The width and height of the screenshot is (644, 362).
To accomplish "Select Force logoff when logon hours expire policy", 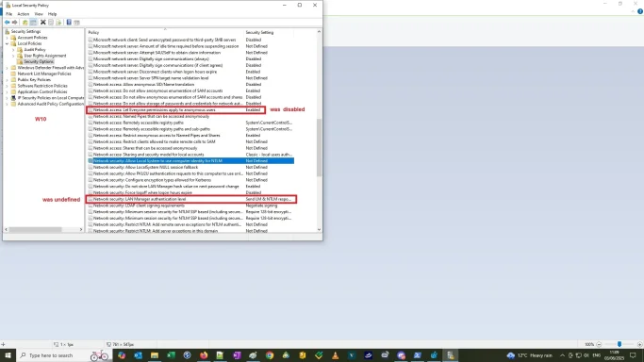I will coord(191,193).
